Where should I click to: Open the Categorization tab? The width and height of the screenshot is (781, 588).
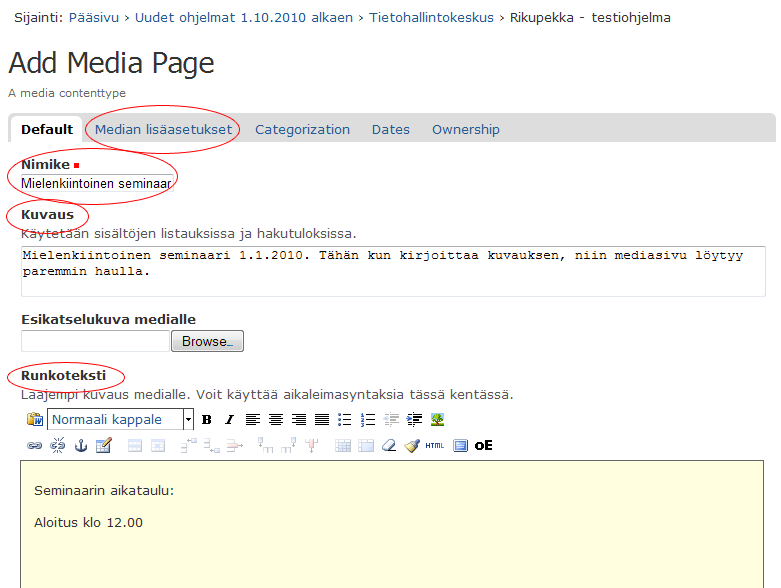coord(302,129)
